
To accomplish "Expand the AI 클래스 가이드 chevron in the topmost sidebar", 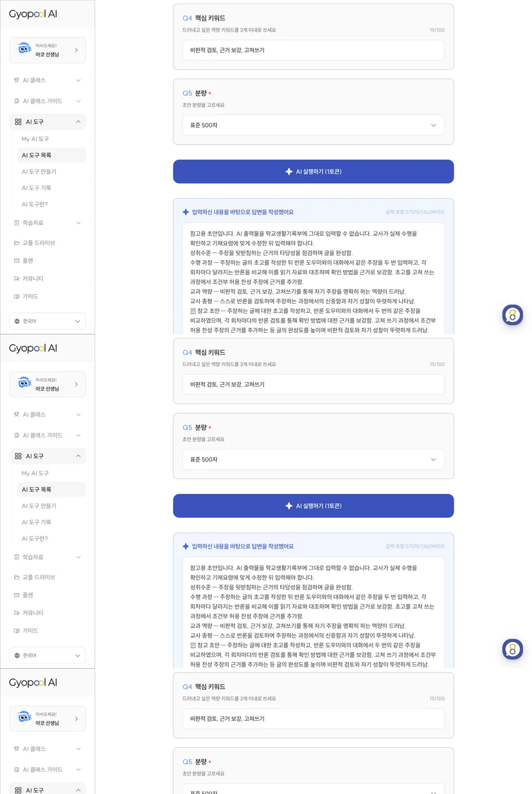I will tap(78, 101).
